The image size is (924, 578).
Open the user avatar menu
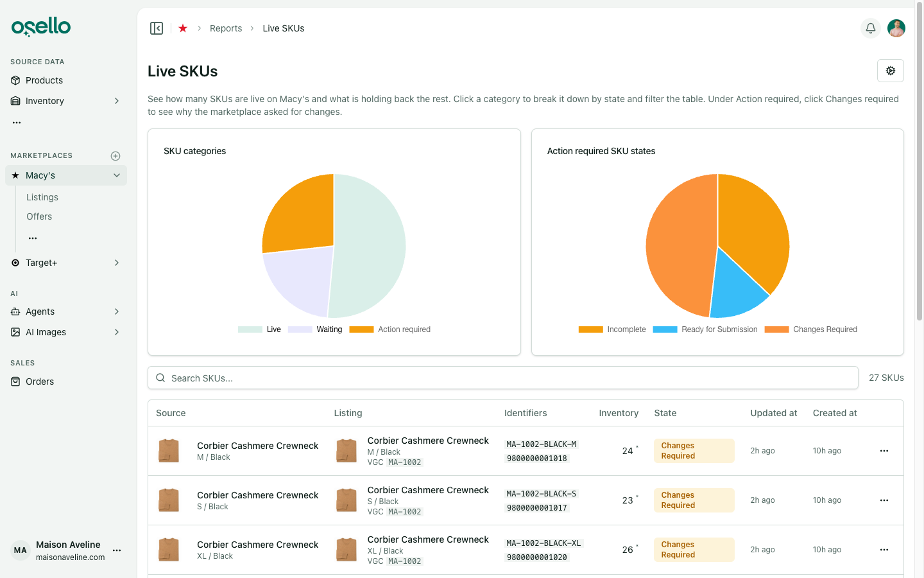(x=896, y=28)
